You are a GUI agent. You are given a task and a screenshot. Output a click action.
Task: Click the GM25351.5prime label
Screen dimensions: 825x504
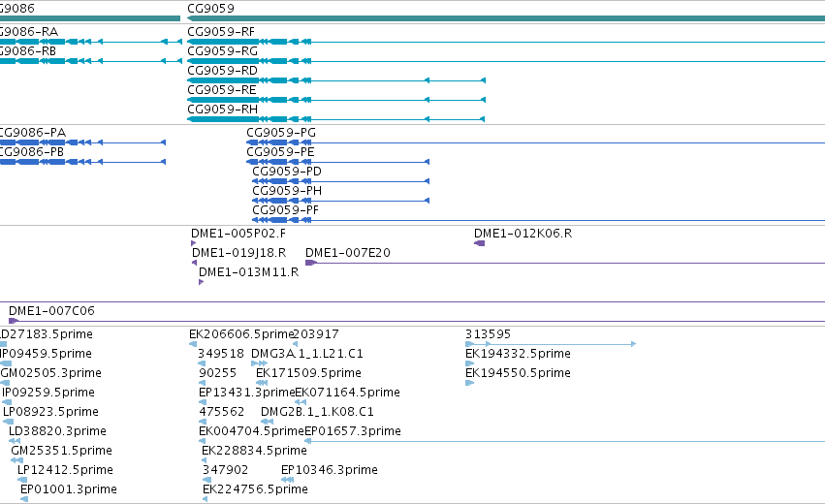point(61,451)
